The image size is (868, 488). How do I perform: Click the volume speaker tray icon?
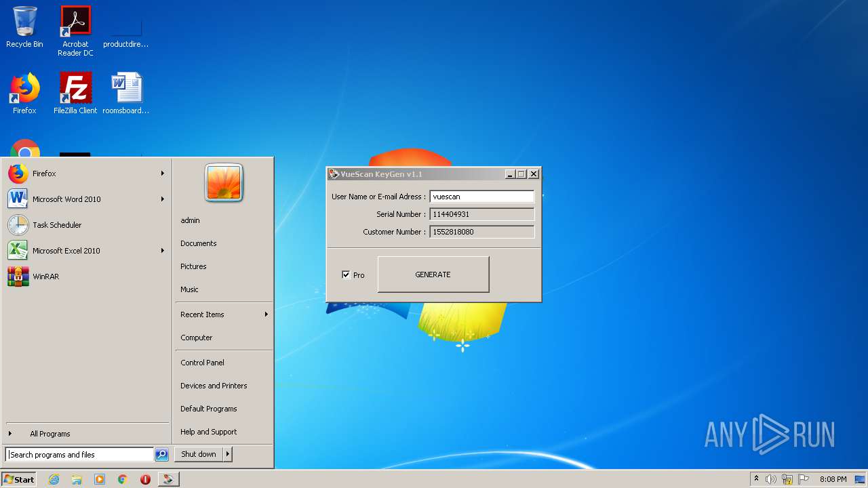pos(771,479)
